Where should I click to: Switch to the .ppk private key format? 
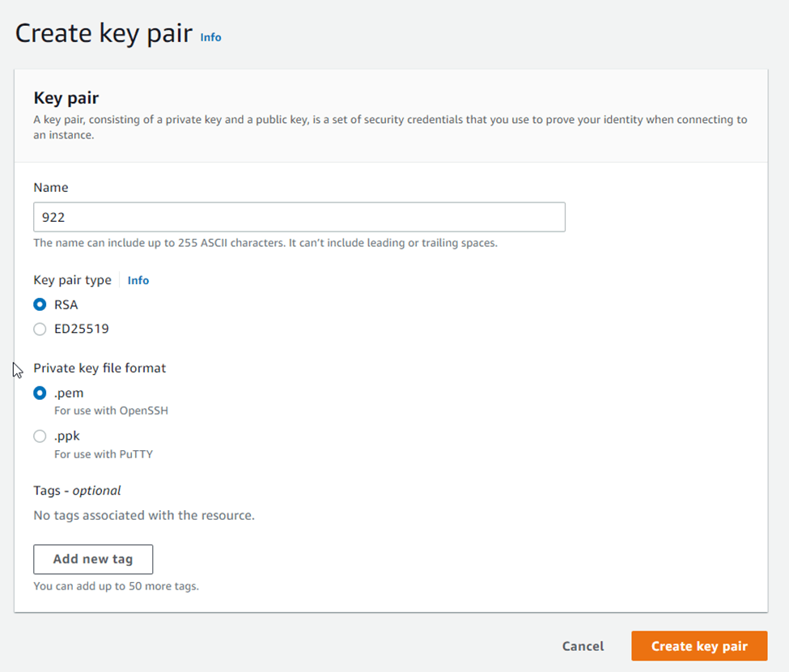40,436
